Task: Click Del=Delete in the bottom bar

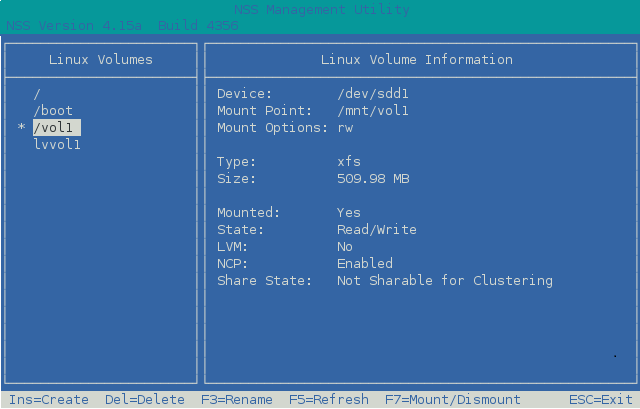Action: click(x=143, y=399)
